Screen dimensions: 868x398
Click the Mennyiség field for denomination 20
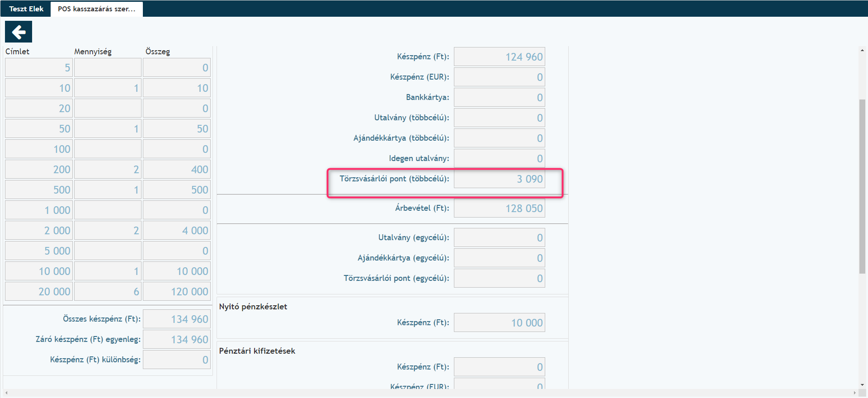click(x=108, y=109)
